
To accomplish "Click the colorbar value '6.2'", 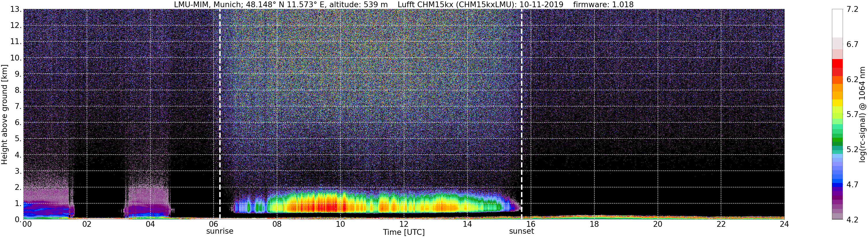I will (x=852, y=80).
